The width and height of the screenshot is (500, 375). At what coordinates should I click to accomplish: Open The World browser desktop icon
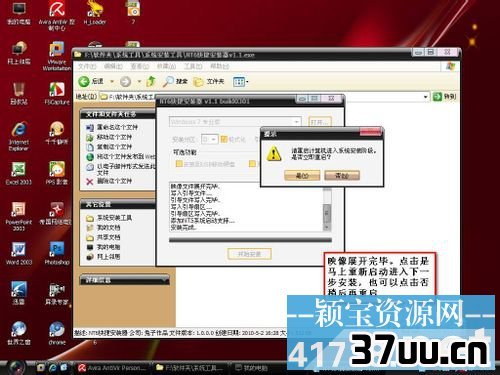click(x=19, y=333)
